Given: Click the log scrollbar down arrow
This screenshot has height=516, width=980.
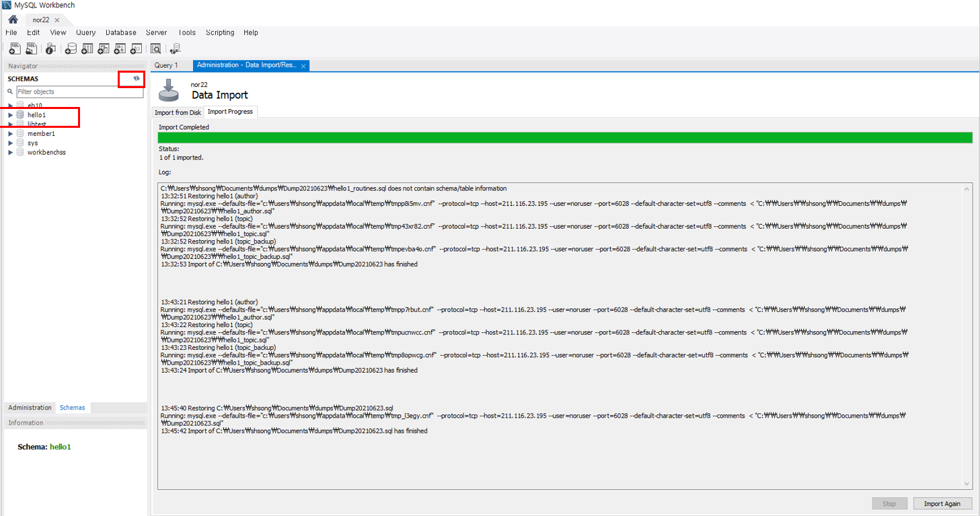Looking at the screenshot, I should point(968,484).
